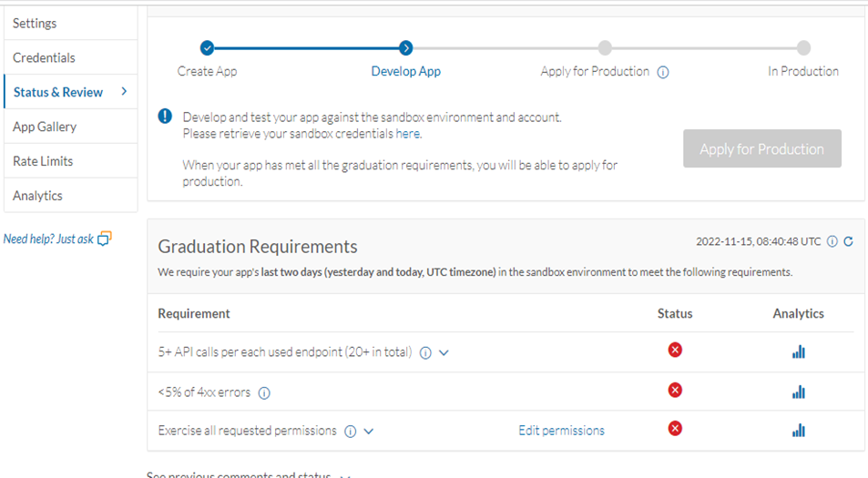Expand See previous comments and status
The height and width of the screenshot is (478, 868).
tap(345, 474)
